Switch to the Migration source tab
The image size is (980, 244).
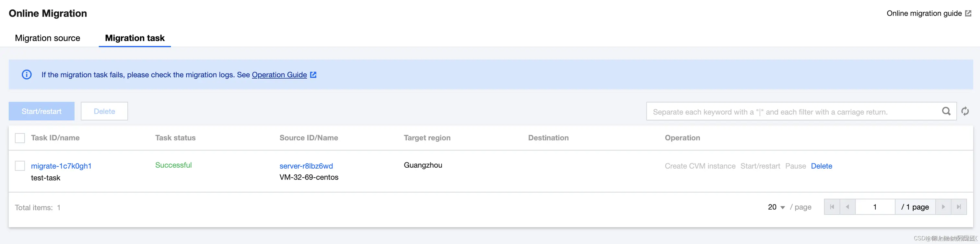[x=48, y=38]
